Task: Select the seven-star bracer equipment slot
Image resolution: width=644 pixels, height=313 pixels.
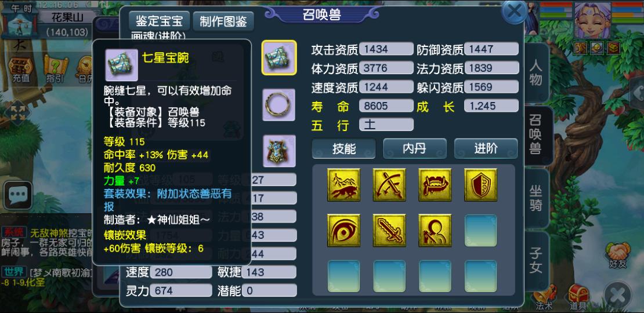Action: [x=279, y=57]
